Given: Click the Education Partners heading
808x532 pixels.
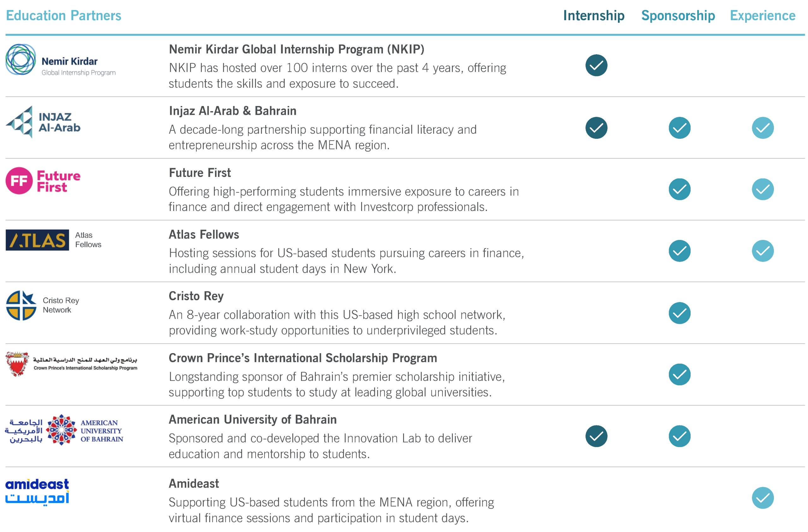Looking at the screenshot, I should [x=63, y=15].
